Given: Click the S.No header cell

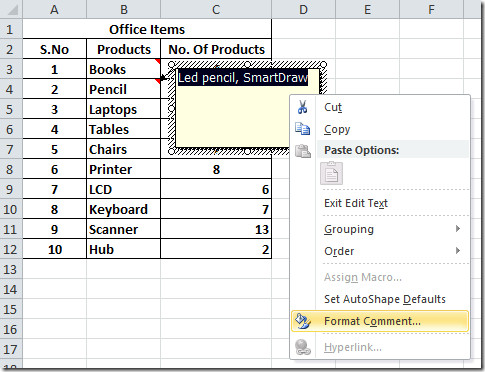Looking at the screenshot, I should [x=54, y=49].
